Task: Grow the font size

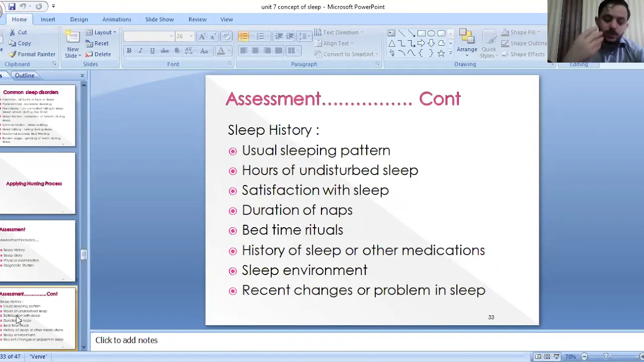Action: coord(202,36)
